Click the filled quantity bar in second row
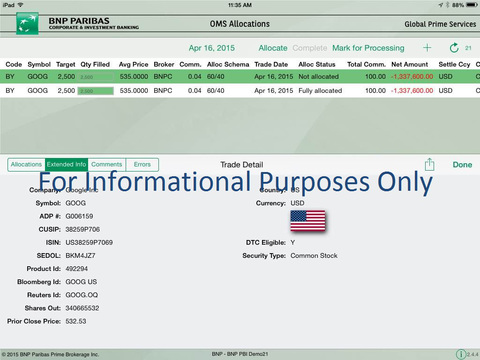Viewport: 480px width, 360px height. pyautogui.click(x=96, y=91)
